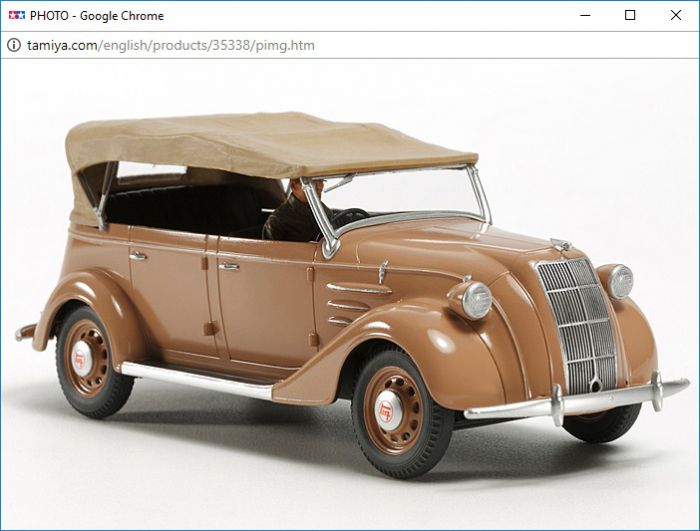The height and width of the screenshot is (531, 700).
Task: Maximize the PHOTO popup window
Action: click(630, 16)
